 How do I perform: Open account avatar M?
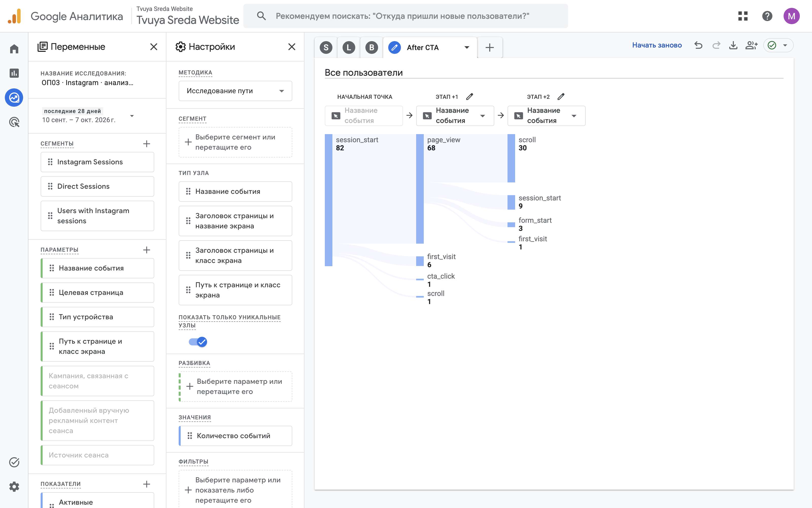click(791, 16)
